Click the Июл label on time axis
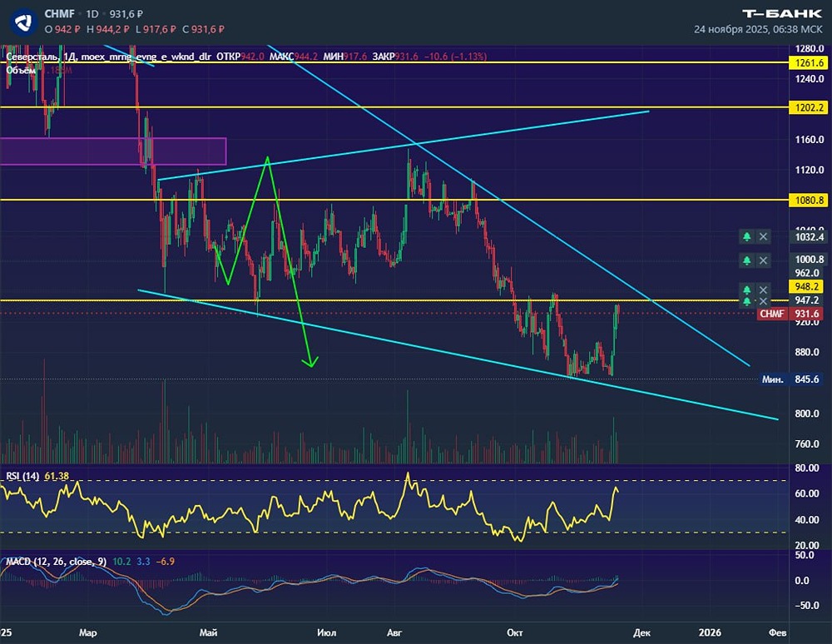The image size is (832, 644). coord(326,632)
